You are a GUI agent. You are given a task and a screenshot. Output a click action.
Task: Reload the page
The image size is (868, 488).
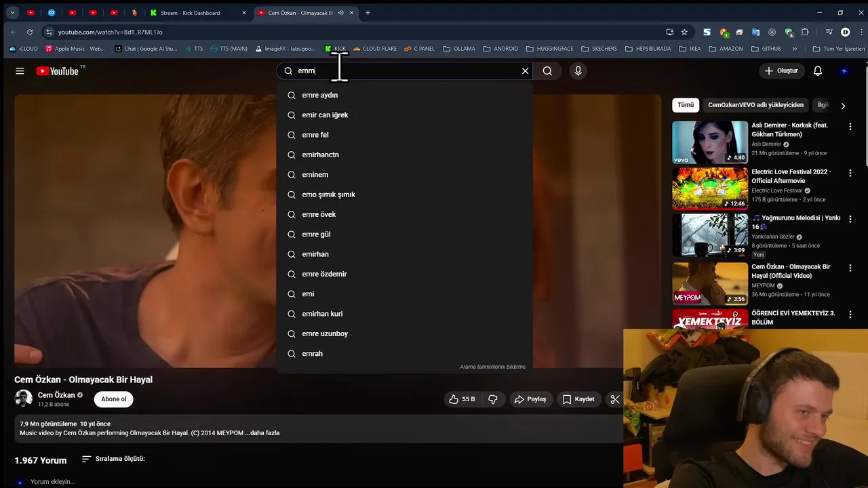point(30,32)
